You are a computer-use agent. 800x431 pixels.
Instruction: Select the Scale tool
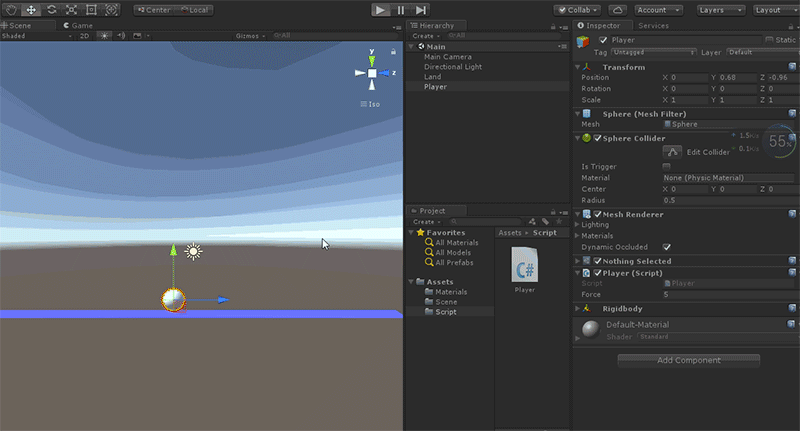(71, 10)
